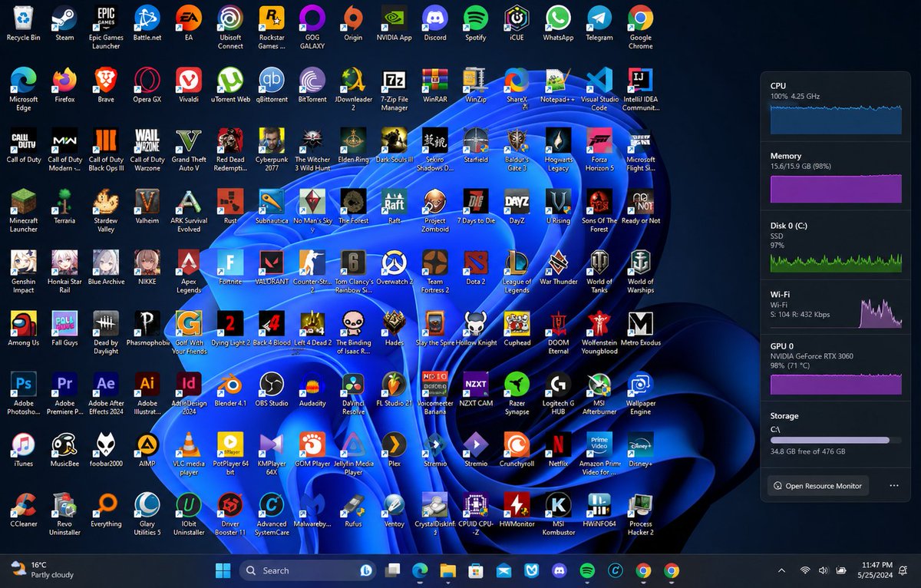Open the Wallpaper Engine shortcut
The height and width of the screenshot is (588, 921).
(640, 393)
